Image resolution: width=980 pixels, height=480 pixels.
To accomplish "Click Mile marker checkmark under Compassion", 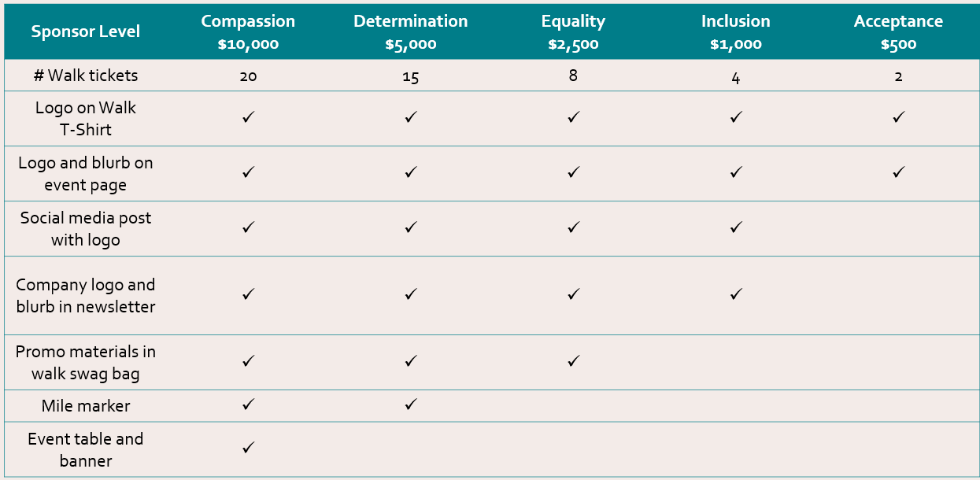I will [x=248, y=404].
